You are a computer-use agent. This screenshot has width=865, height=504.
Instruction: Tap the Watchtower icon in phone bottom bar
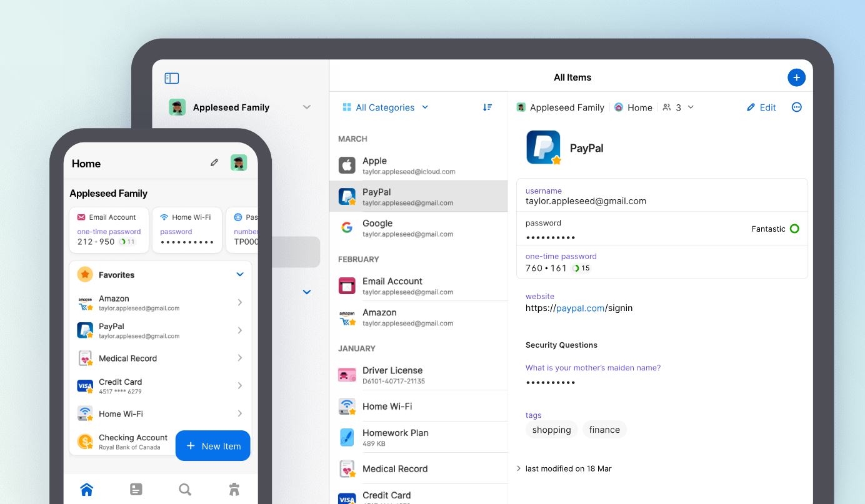coord(234,490)
